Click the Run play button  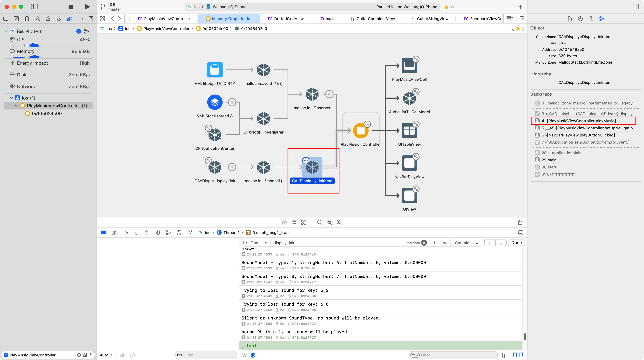pyautogui.click(x=87, y=7)
